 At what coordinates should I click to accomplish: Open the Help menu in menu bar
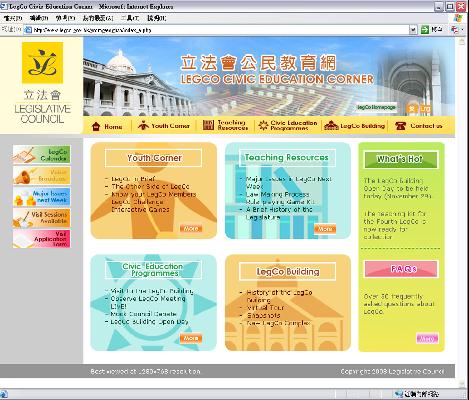156,18
